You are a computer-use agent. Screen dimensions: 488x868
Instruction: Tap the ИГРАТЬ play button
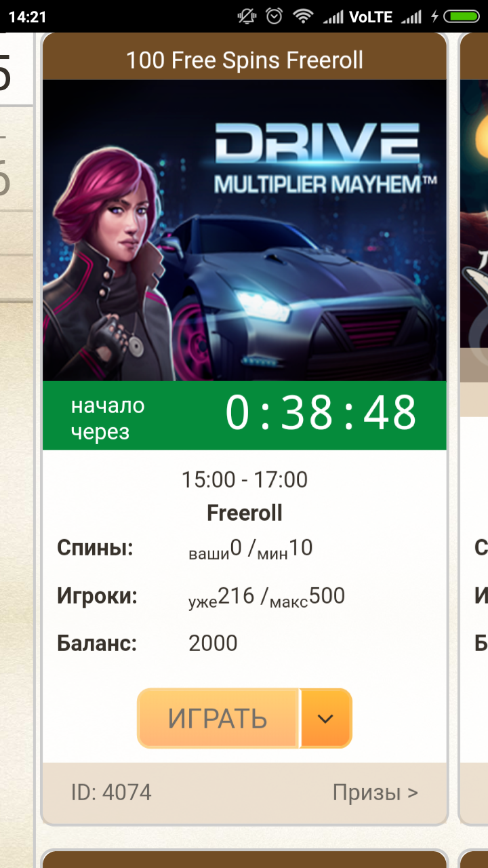[218, 718]
